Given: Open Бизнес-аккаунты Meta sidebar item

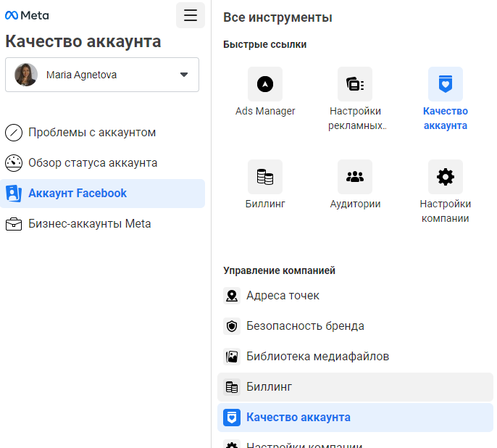Looking at the screenshot, I should (x=89, y=224).
